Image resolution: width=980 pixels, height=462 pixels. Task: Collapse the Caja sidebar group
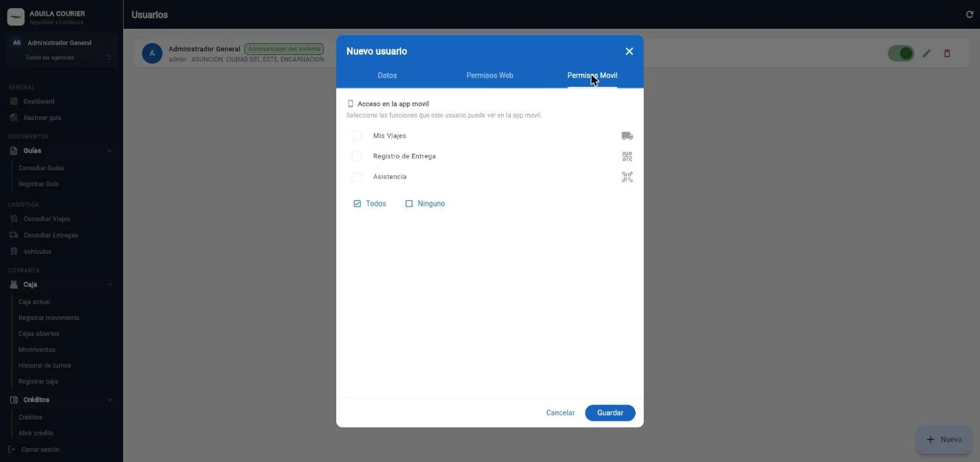(x=109, y=284)
